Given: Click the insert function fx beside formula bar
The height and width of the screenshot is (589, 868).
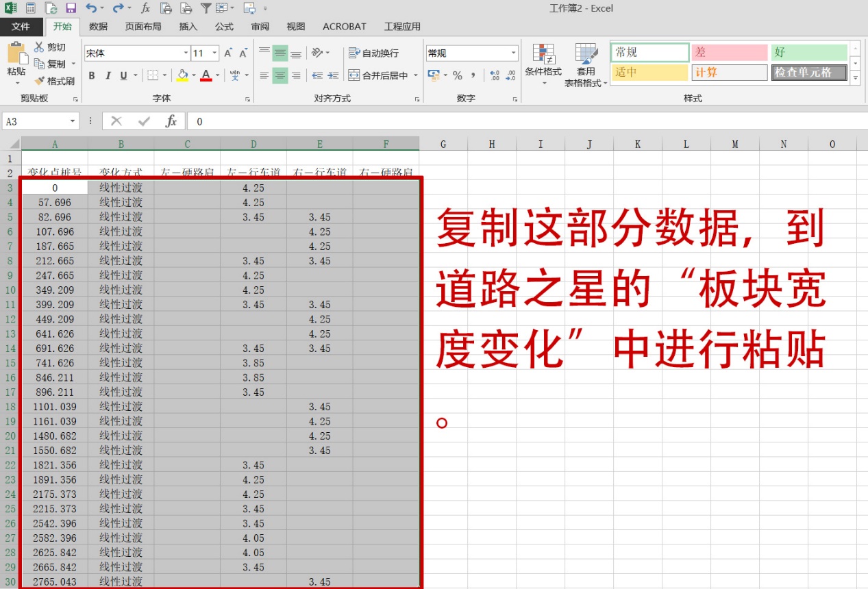Looking at the screenshot, I should point(171,121).
